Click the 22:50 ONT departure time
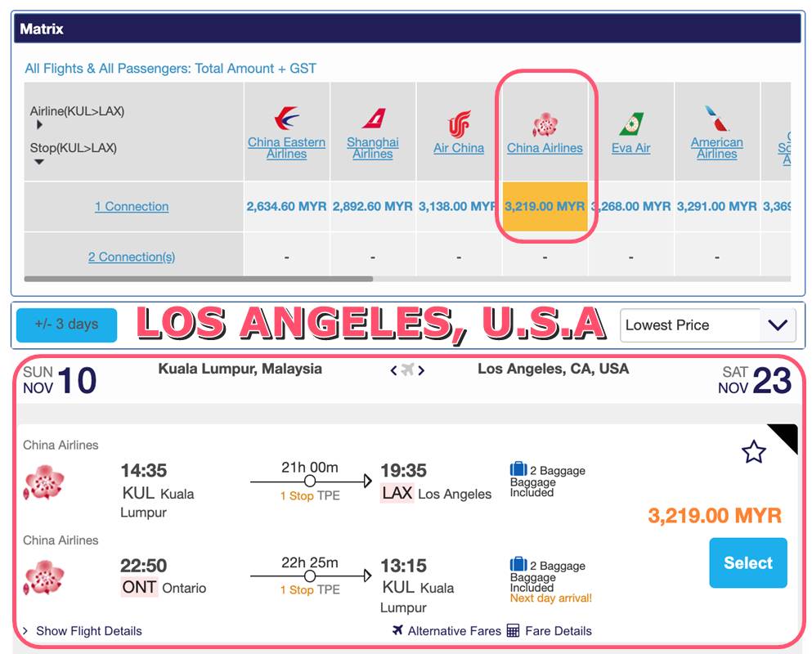Image resolution: width=812 pixels, height=654 pixels. [x=143, y=565]
